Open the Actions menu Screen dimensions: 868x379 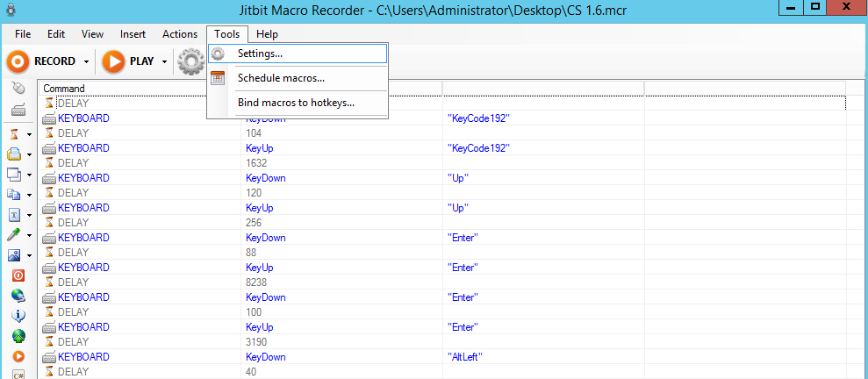pos(180,34)
